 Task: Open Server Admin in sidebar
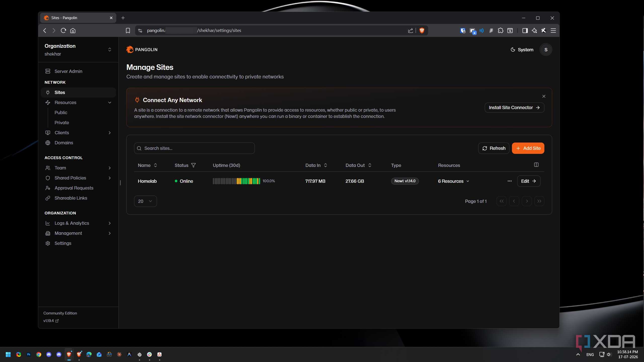click(78, 71)
